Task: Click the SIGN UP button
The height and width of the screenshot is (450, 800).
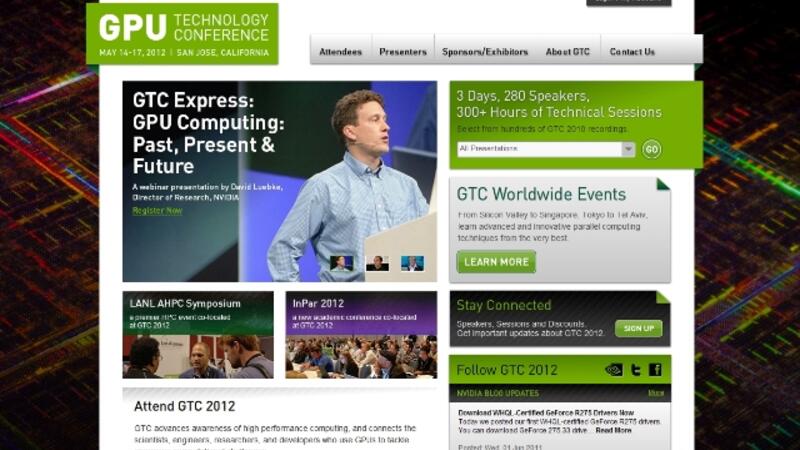Action: coord(638,328)
